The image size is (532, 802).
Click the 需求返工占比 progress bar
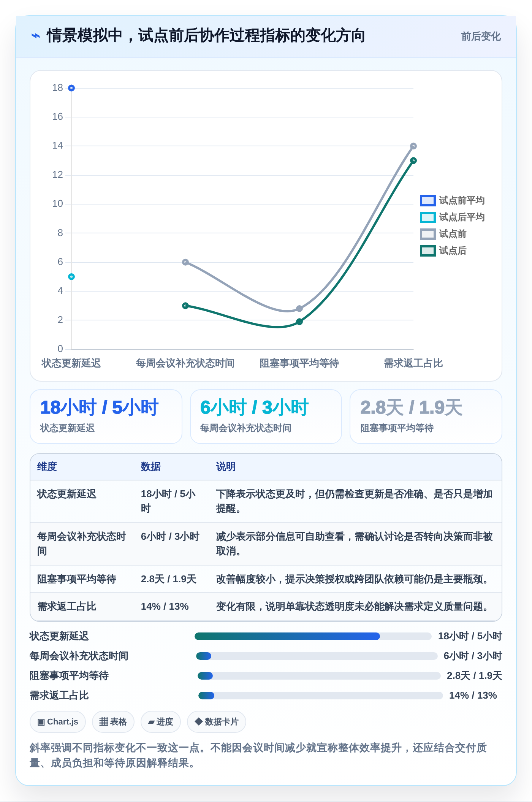pyautogui.click(x=321, y=696)
